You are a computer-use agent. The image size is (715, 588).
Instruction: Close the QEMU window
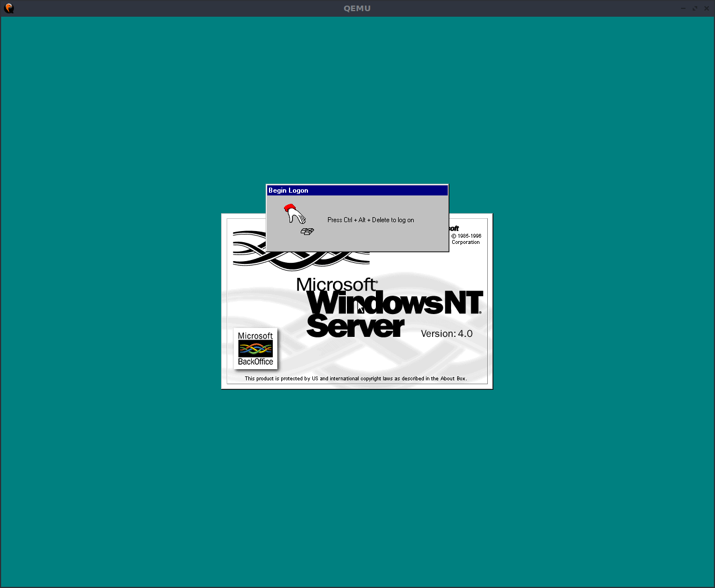coord(706,8)
